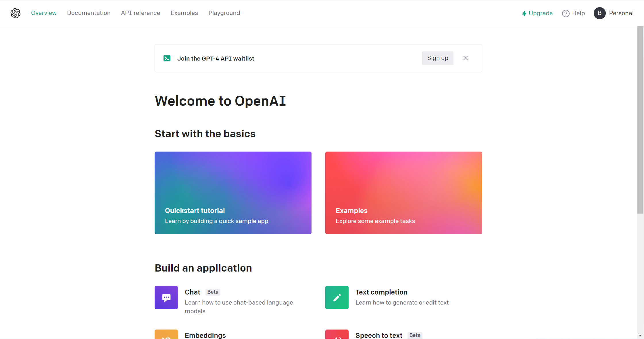This screenshot has width=644, height=339.
Task: Click the orange Embeddings icon
Action: point(166,334)
